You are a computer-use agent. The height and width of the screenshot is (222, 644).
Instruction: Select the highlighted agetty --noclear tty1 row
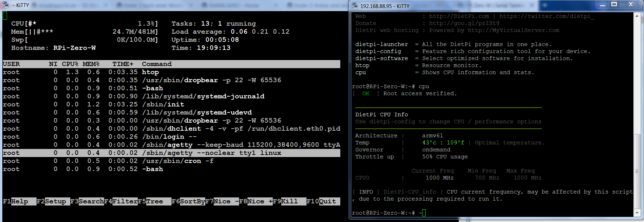coord(171,153)
